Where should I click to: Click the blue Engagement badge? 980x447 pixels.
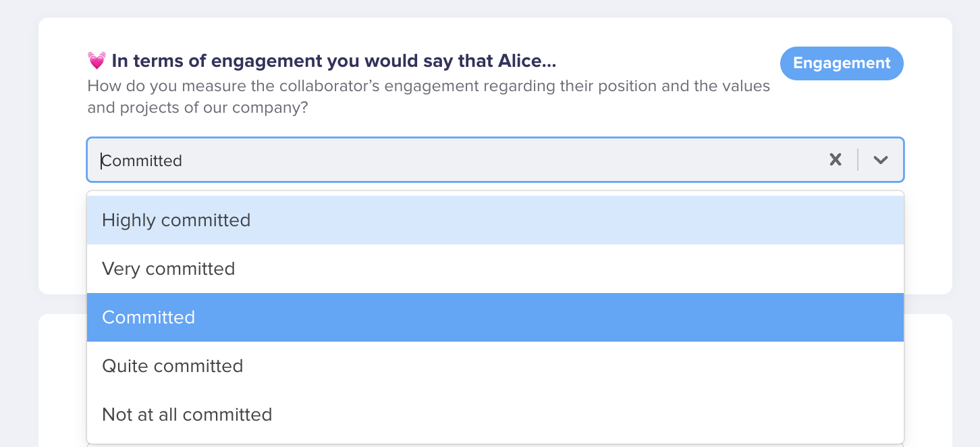click(842, 63)
